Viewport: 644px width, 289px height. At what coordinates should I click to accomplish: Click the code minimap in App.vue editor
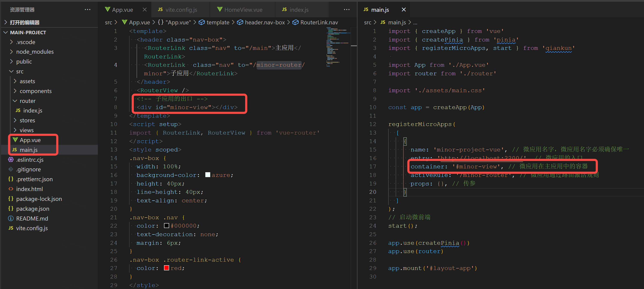coord(338,47)
